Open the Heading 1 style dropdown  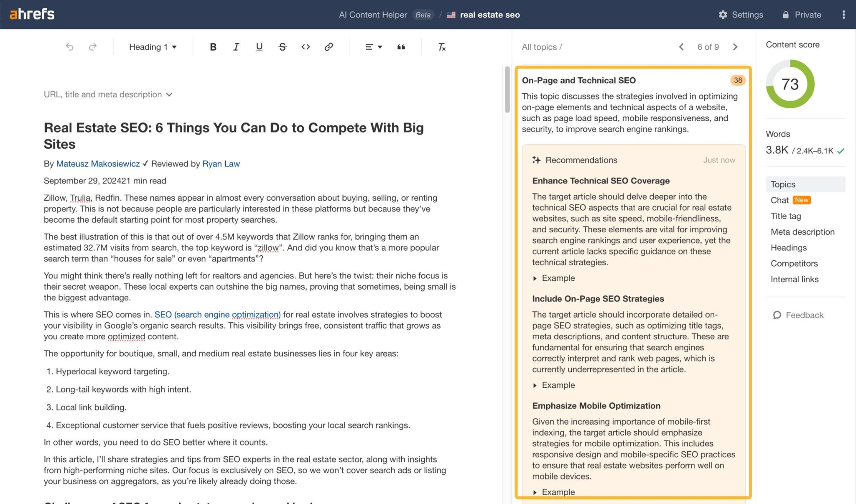(152, 47)
